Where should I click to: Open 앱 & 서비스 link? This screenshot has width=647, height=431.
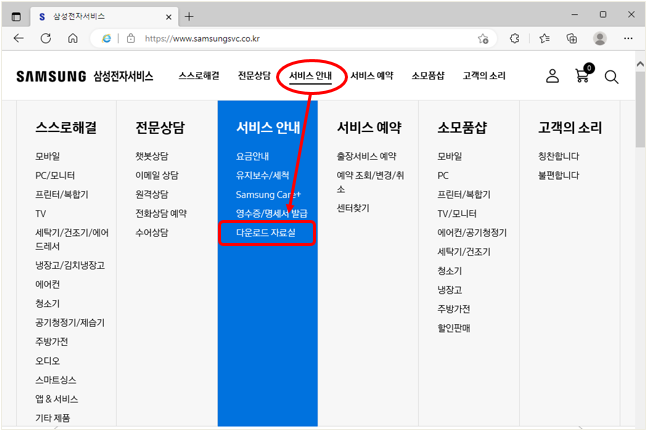pyautogui.click(x=57, y=399)
